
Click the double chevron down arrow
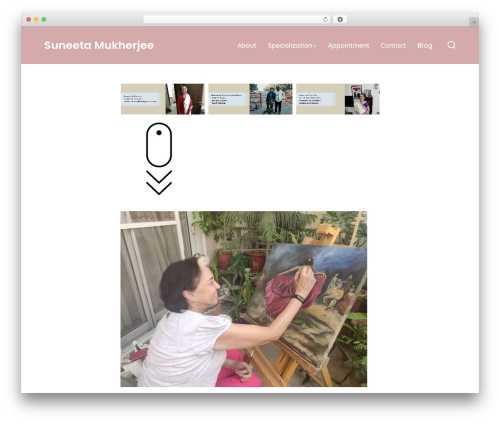click(159, 183)
